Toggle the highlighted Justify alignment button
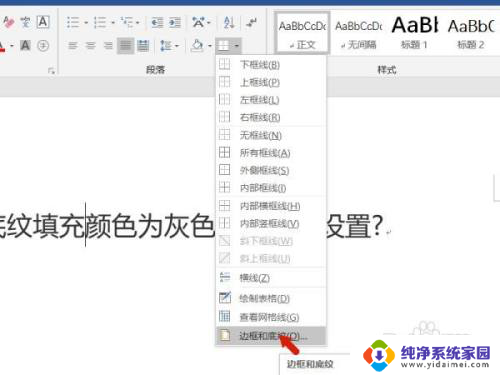 point(126,46)
